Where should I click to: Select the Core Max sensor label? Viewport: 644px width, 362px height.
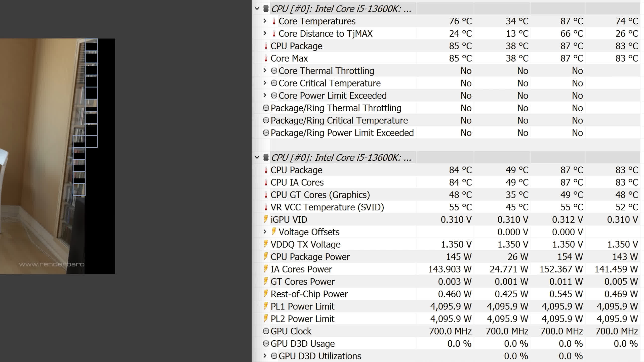click(x=289, y=59)
